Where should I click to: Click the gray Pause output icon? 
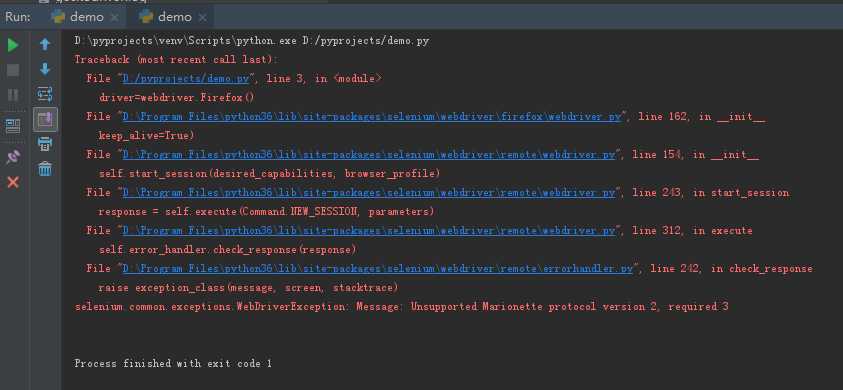point(13,95)
